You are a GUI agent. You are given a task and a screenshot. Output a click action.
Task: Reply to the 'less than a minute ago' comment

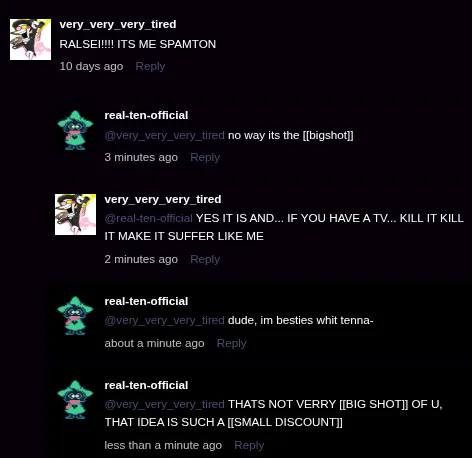(249, 445)
